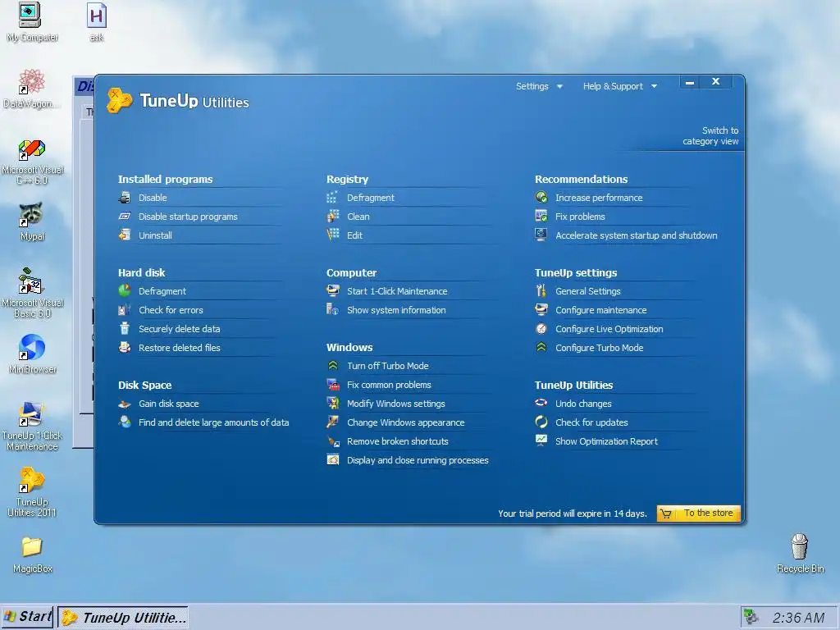
Task: Click the General Settings tools icon
Action: 541,291
